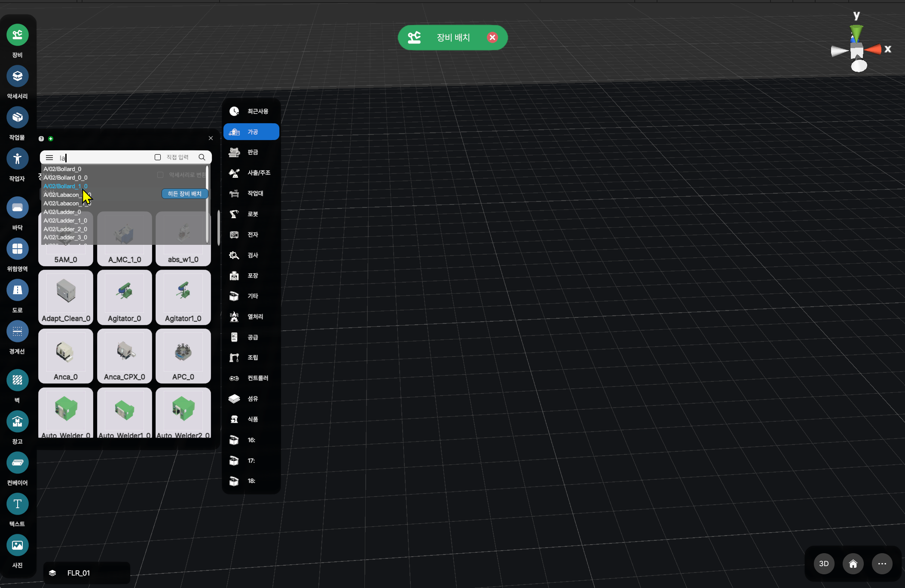This screenshot has height=588, width=905.
Task: Click the 도로 road tool icon
Action: [x=17, y=290]
